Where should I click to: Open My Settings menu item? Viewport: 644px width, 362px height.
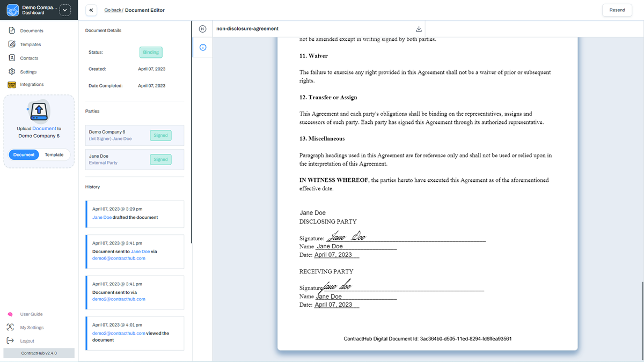(32, 328)
